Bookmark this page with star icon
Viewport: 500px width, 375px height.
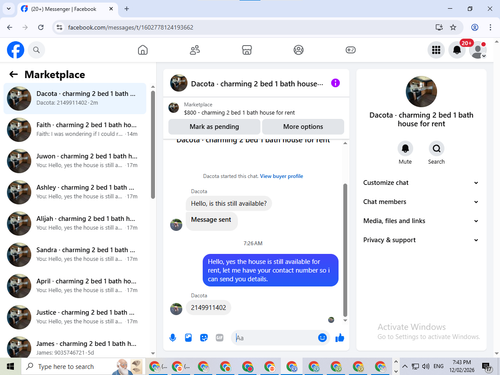[x=453, y=27]
